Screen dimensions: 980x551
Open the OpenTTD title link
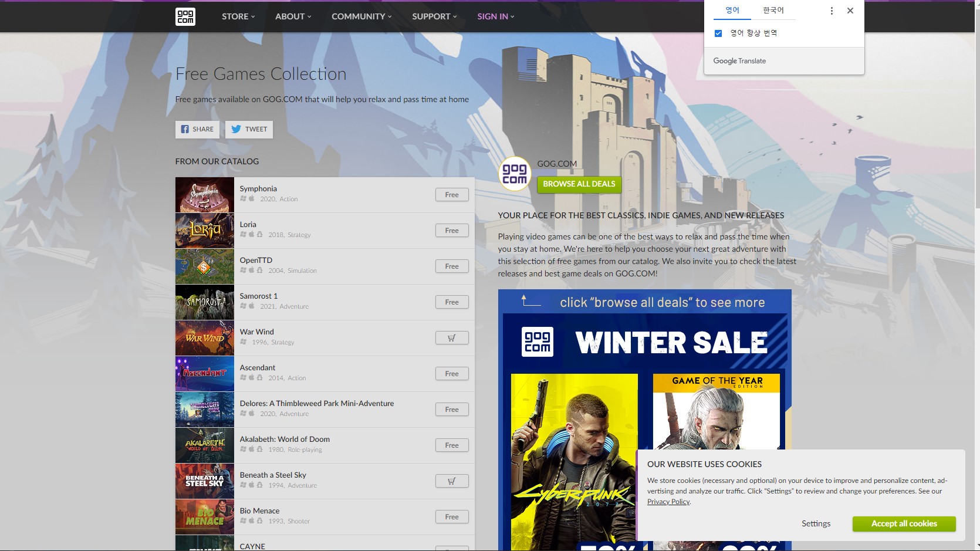[x=256, y=261]
